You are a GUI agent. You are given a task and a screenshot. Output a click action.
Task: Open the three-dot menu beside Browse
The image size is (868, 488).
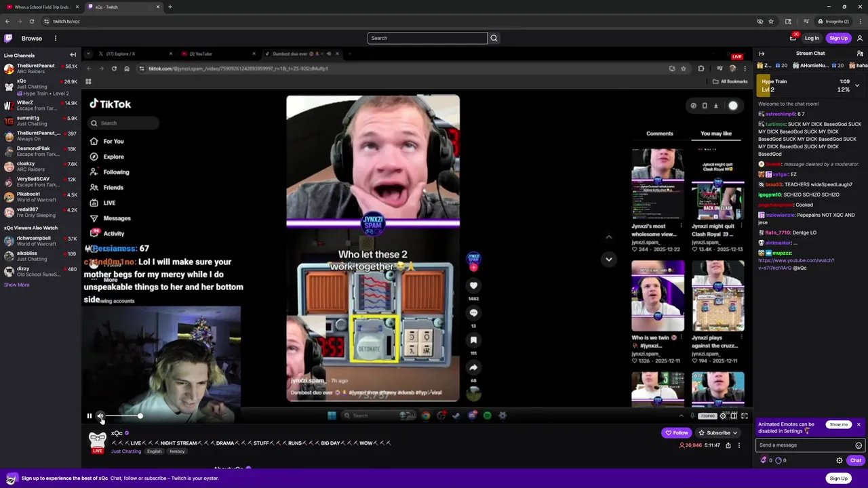(x=56, y=38)
